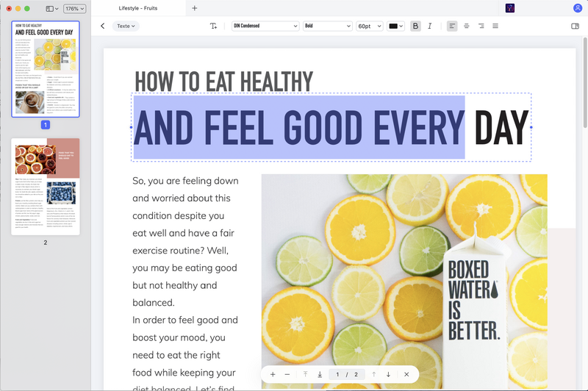This screenshot has width=588, height=391.
Task: Toggle the right side panel
Action: [575, 26]
